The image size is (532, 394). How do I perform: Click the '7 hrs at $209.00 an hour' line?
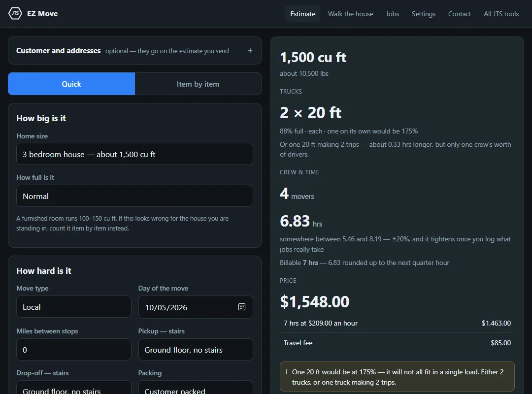click(321, 323)
